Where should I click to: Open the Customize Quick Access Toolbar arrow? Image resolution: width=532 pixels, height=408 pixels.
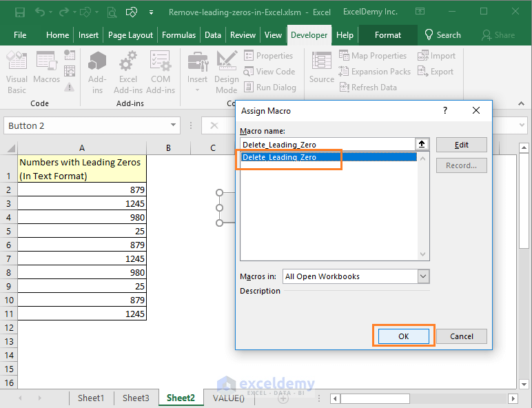tap(151, 12)
